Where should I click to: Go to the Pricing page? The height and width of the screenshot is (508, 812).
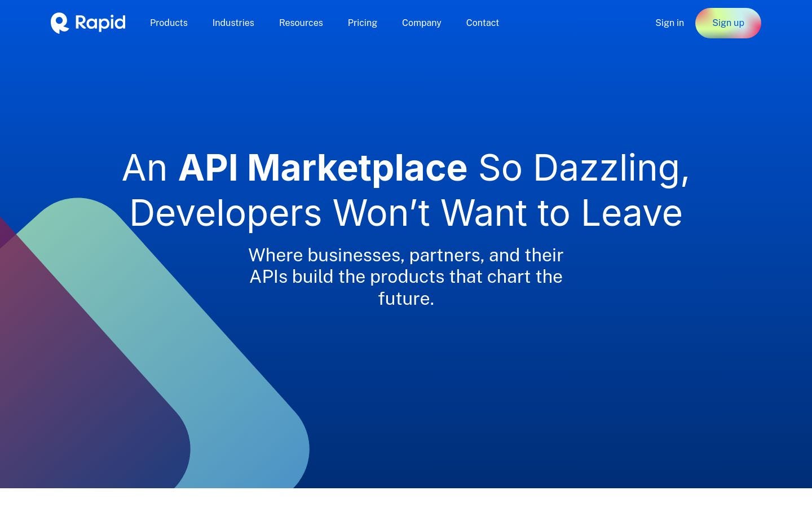click(363, 23)
